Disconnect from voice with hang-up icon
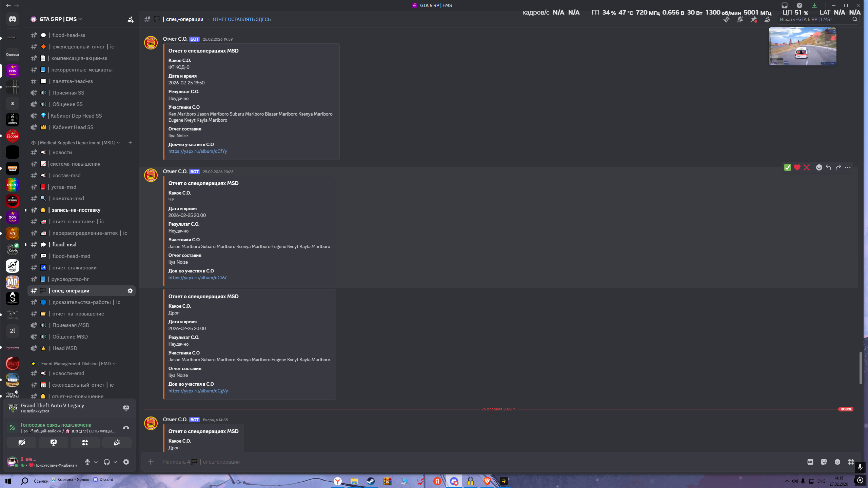The image size is (868, 488). pos(126,428)
